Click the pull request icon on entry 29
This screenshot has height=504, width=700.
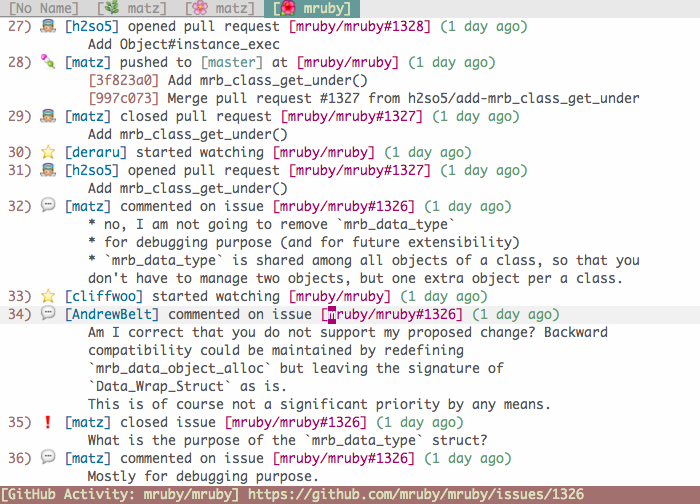[x=48, y=116]
